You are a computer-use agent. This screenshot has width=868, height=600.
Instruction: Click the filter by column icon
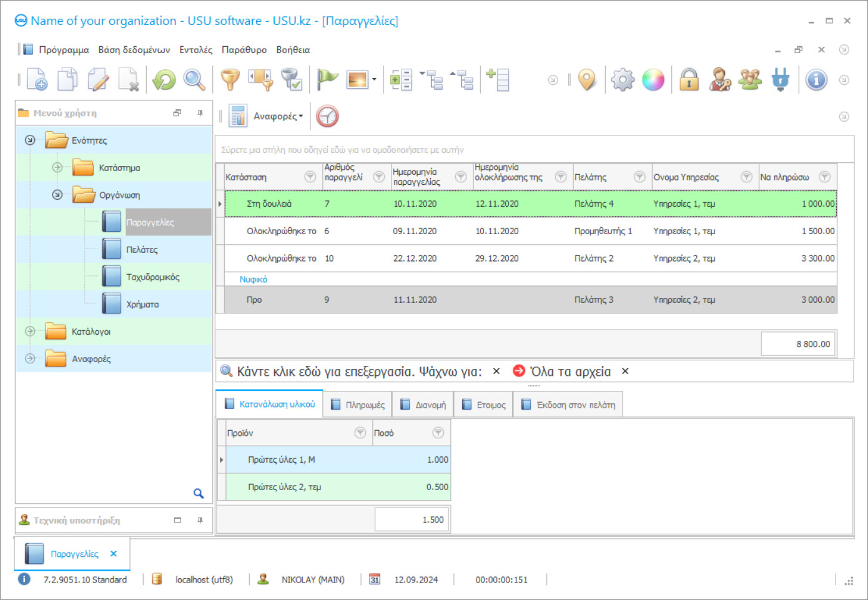pyautogui.click(x=261, y=80)
